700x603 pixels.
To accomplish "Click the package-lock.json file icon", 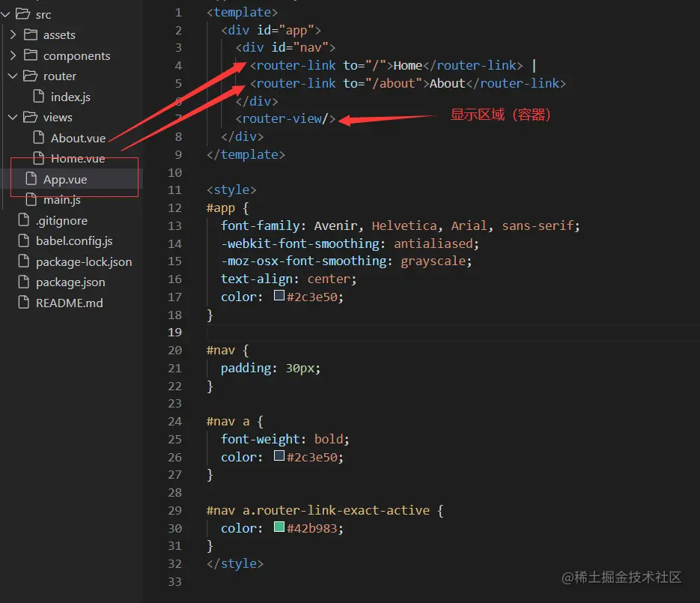I will click(24, 261).
